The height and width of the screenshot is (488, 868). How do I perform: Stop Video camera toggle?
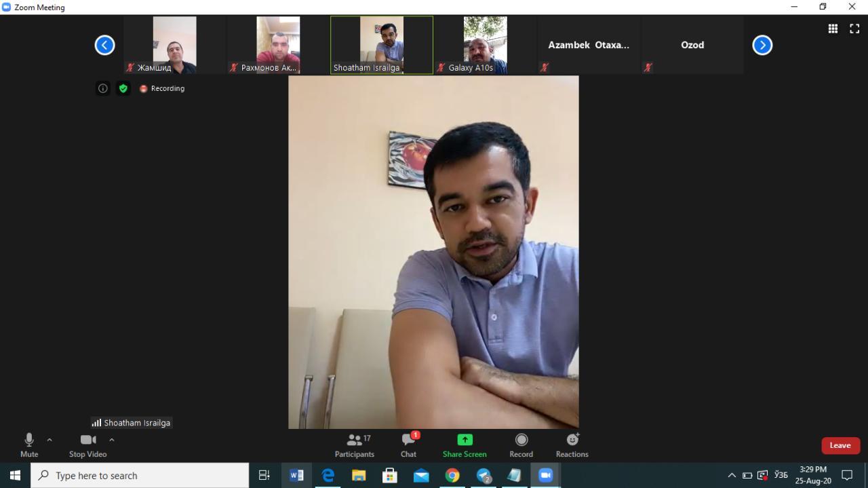87,445
